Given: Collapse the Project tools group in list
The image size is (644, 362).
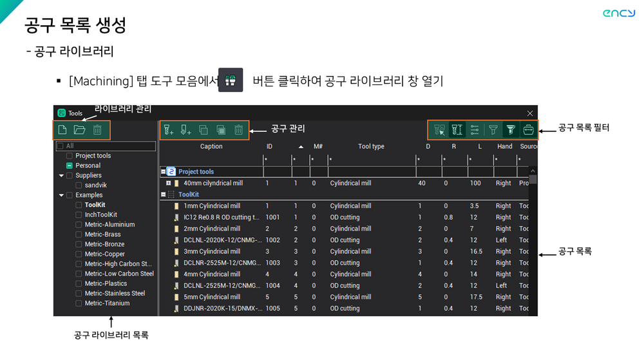Looking at the screenshot, I should point(163,172).
